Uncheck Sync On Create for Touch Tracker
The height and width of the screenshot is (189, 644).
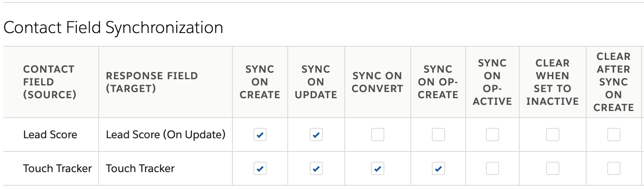click(260, 168)
